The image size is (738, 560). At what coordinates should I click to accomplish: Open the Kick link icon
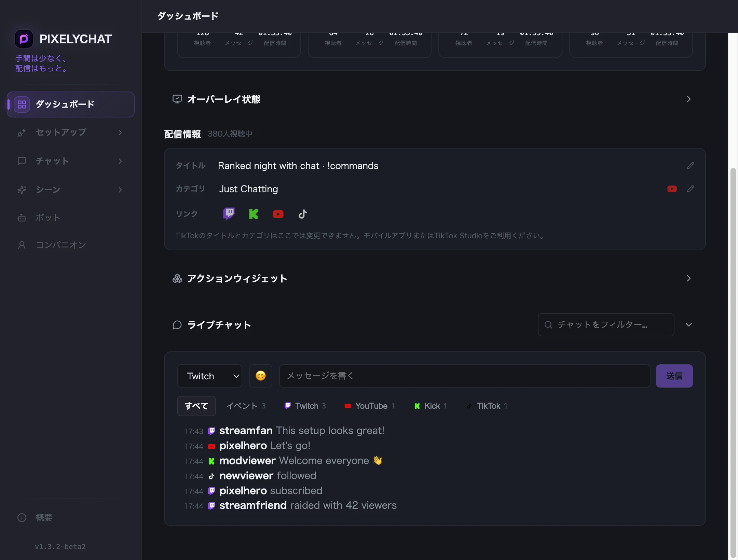[x=253, y=214]
